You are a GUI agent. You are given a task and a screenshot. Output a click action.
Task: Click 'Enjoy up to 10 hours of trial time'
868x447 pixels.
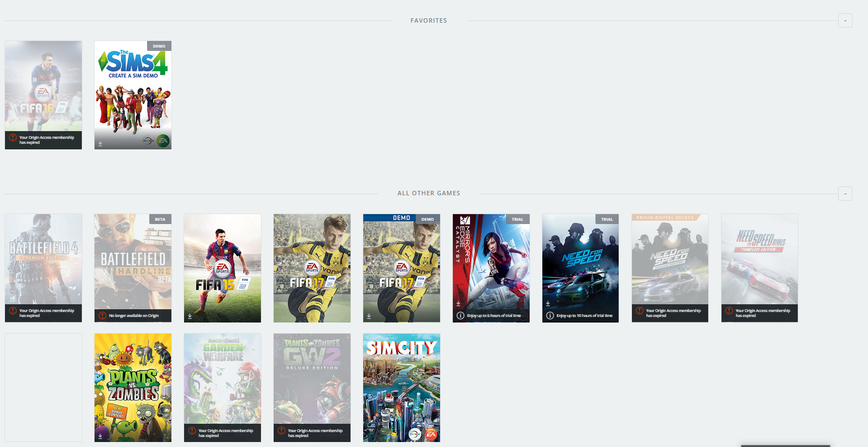tap(584, 316)
